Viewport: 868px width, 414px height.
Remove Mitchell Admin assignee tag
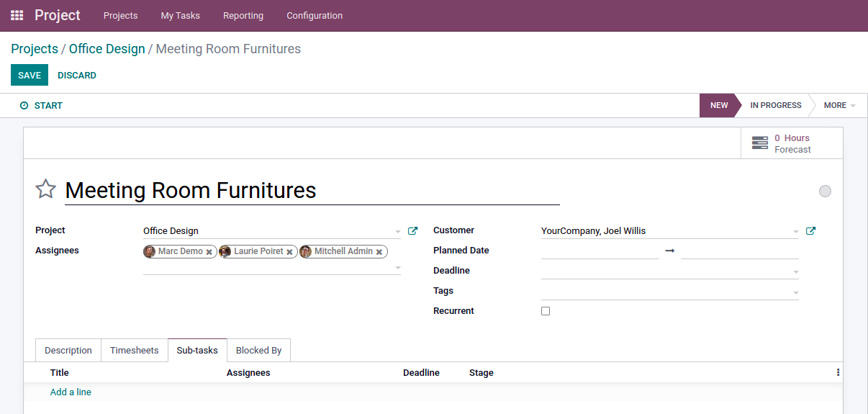point(379,252)
